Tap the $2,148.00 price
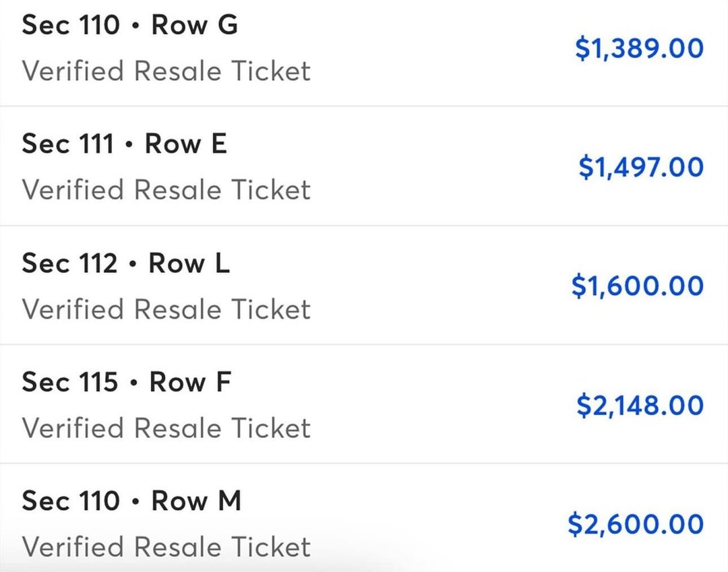Viewport: 728px width, 572px height. (640, 406)
